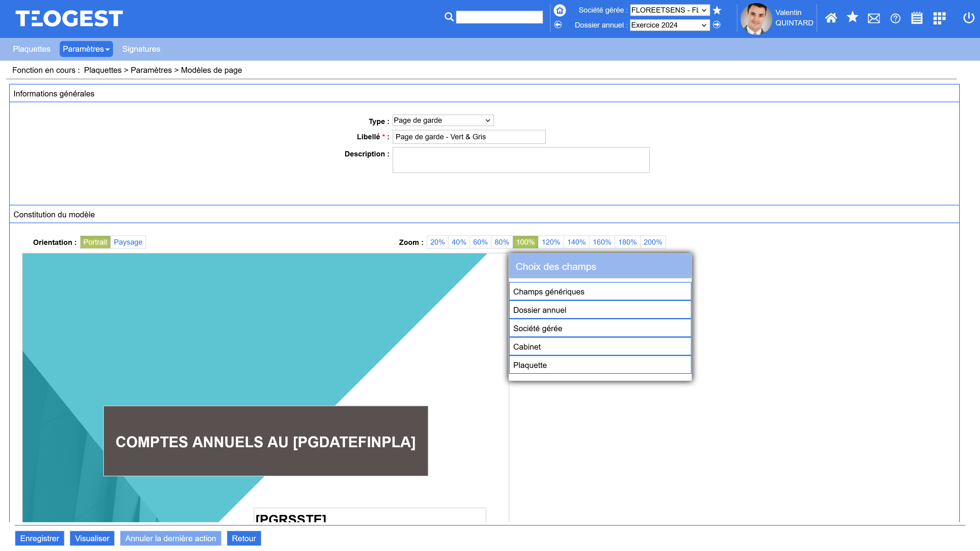Select Portrait orientation
The width and height of the screenshot is (980, 551).
(x=95, y=242)
